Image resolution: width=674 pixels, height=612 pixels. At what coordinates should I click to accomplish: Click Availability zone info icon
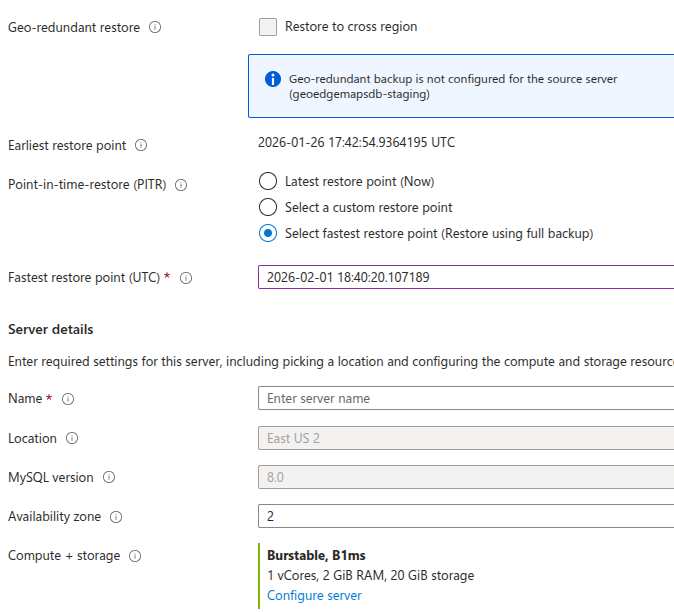[x=116, y=517]
